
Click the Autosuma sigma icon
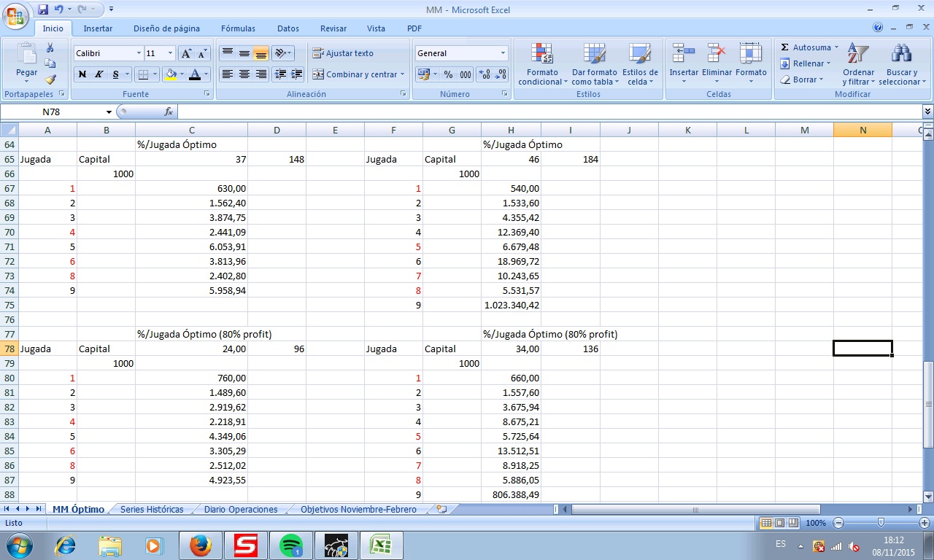click(785, 47)
